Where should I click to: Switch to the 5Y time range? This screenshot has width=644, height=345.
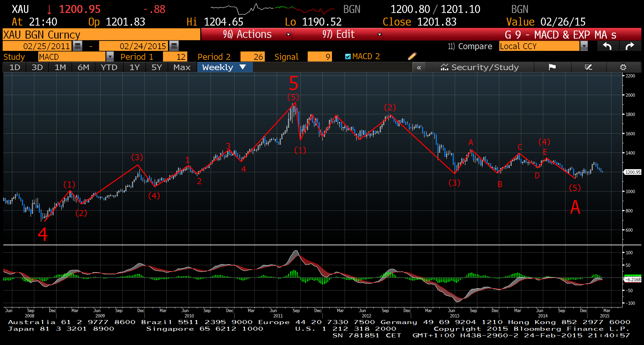point(156,67)
